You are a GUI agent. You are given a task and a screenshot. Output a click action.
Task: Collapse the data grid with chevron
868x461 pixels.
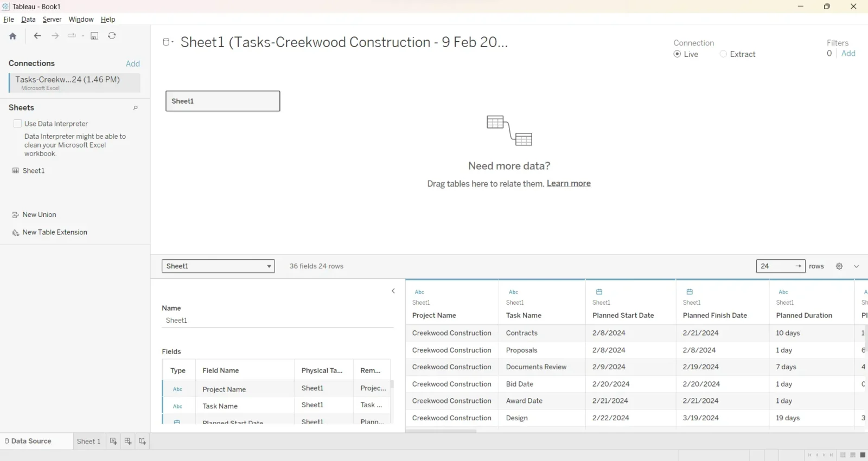pyautogui.click(x=857, y=266)
